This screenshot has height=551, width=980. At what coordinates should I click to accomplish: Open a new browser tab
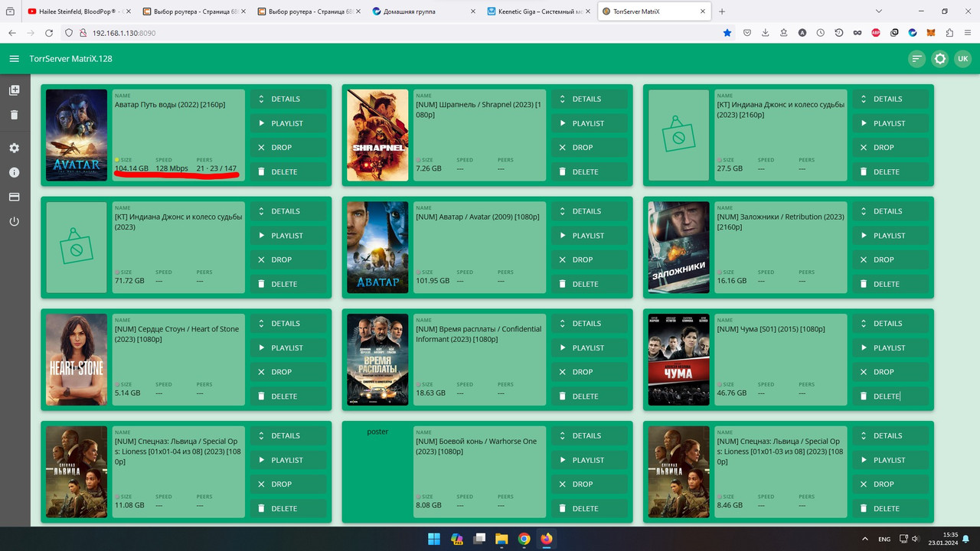point(722,11)
